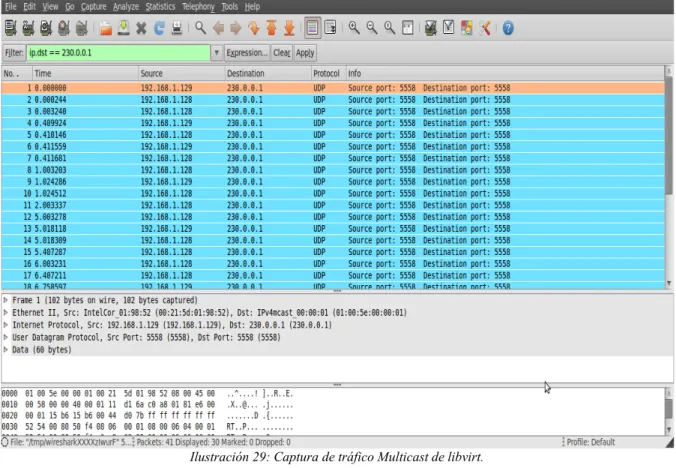Viewport: 676px width, 468px height.
Task: Start a new live capture icon
Action: [46, 28]
